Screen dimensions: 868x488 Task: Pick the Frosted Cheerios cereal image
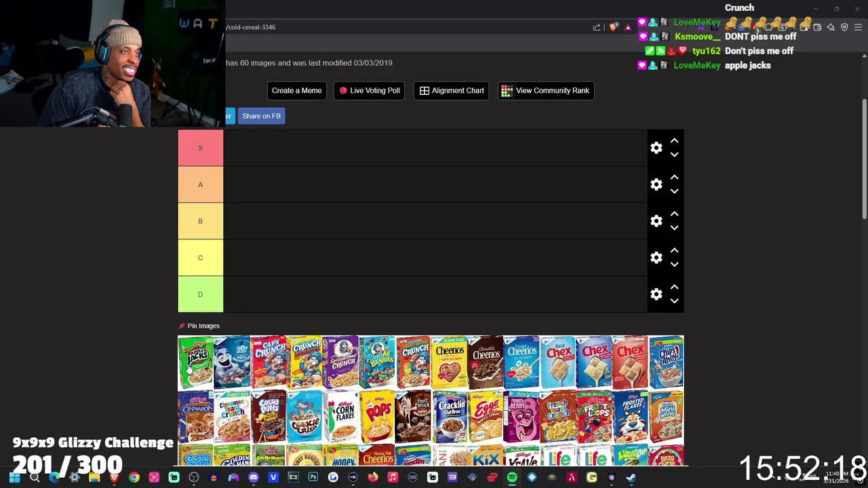tap(521, 363)
